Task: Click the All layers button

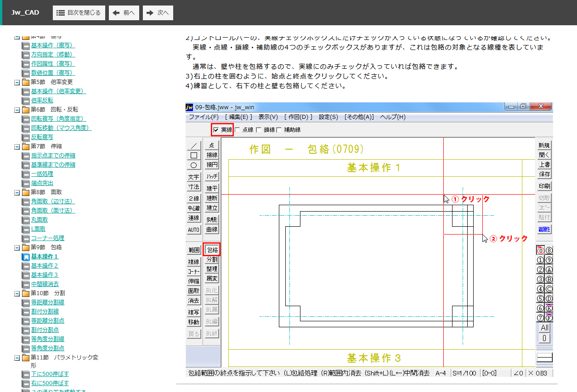Action: pyautogui.click(x=544, y=328)
